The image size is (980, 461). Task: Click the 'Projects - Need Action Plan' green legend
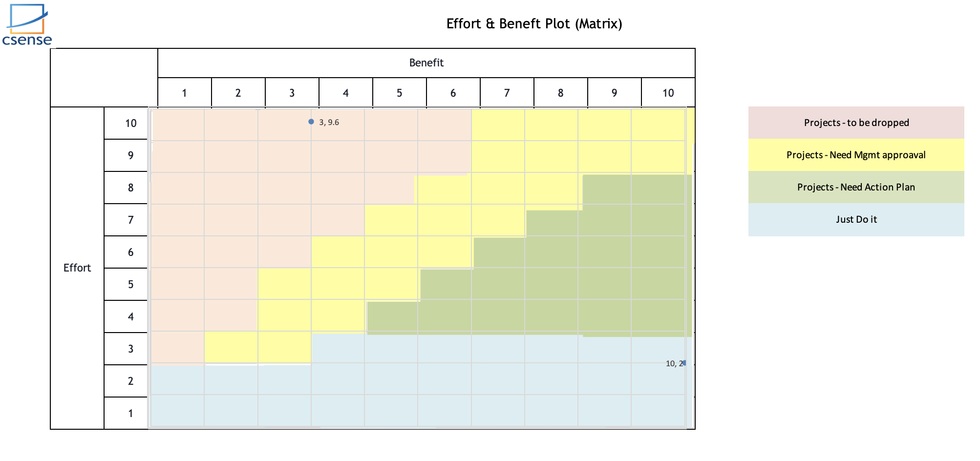[x=856, y=187]
